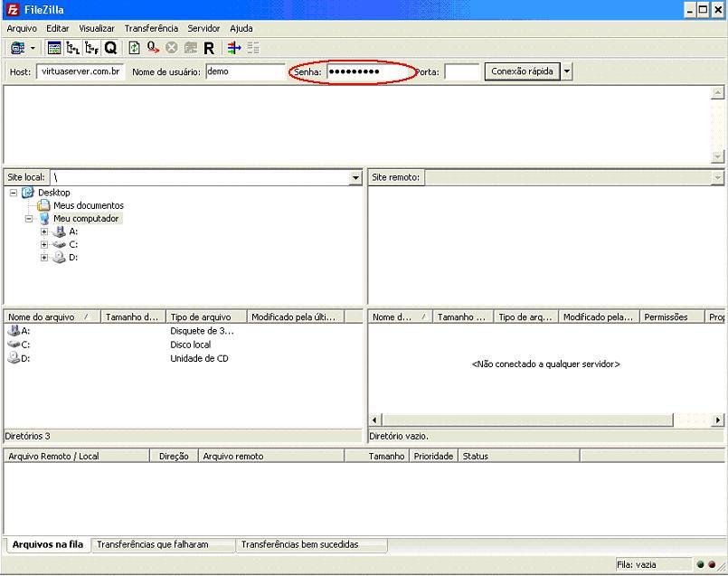Collapse the Desktop tree node
This screenshot has height=576, width=728.
(x=14, y=193)
